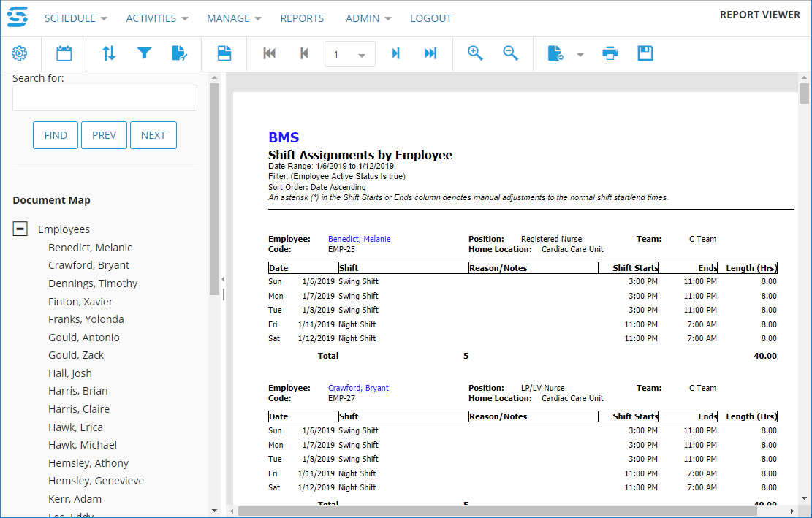Collapse the Employees tree node
This screenshot has height=518, width=812.
coord(20,229)
